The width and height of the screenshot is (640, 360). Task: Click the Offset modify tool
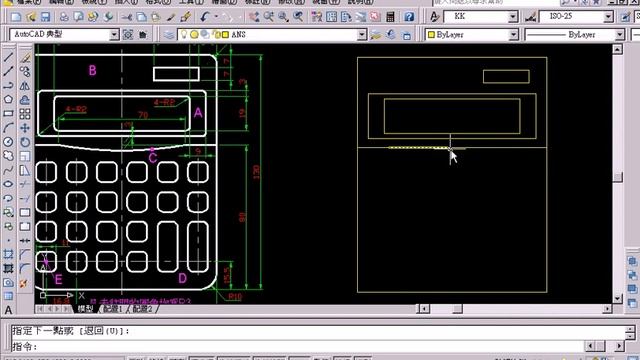pos(25,100)
